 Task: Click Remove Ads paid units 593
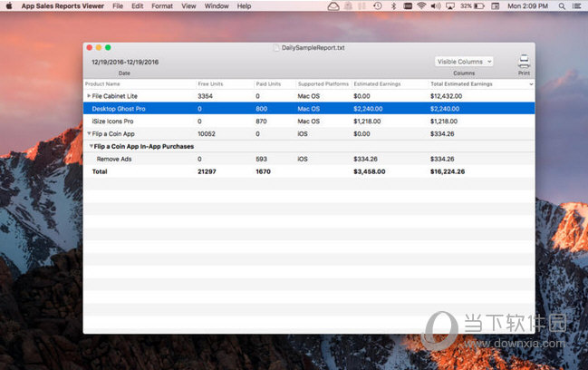tap(261, 159)
